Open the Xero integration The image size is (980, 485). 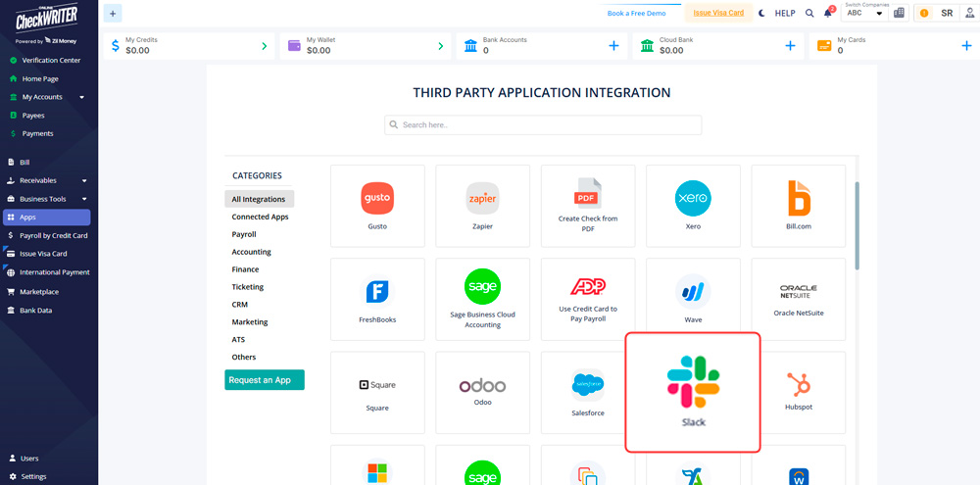click(693, 206)
